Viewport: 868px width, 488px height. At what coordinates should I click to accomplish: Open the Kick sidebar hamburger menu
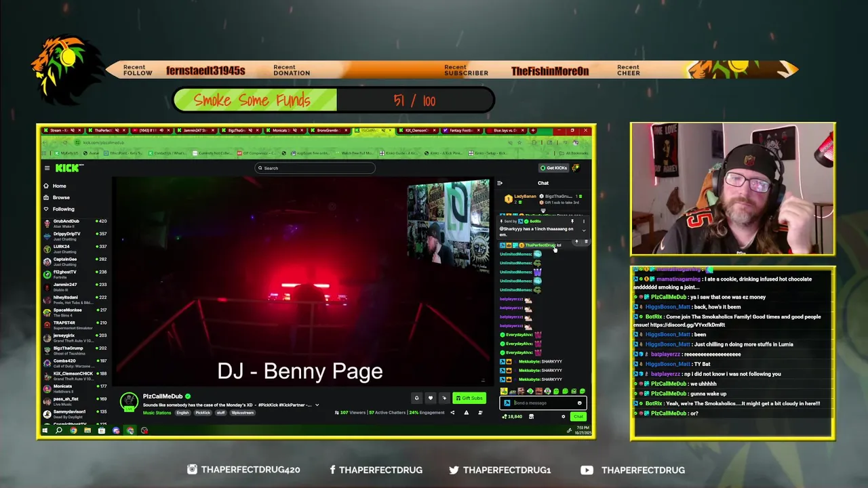pyautogui.click(x=47, y=168)
